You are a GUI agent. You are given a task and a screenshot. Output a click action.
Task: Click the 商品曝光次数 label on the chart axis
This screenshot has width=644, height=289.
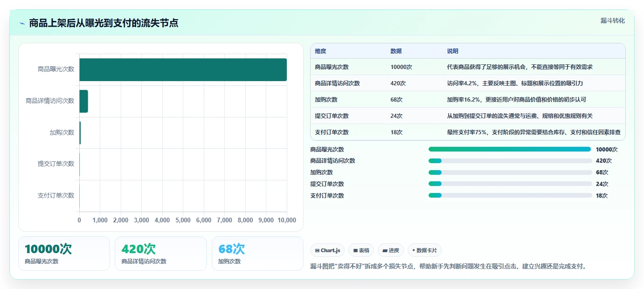(x=56, y=69)
